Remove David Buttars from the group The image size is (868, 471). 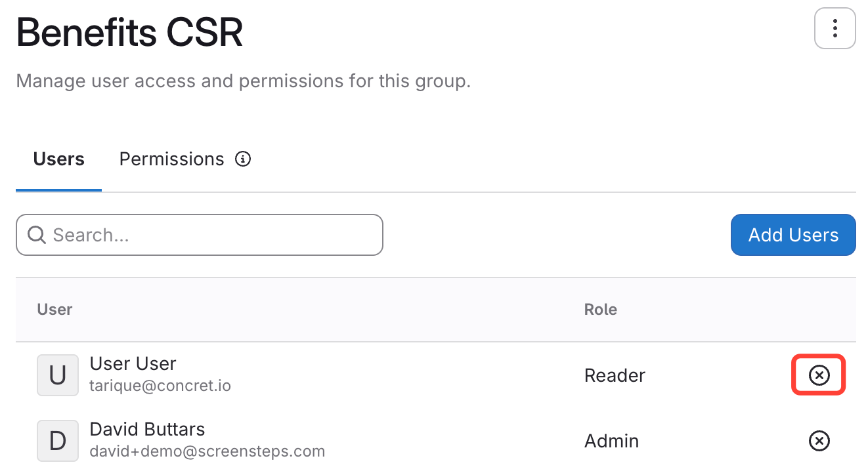(819, 441)
